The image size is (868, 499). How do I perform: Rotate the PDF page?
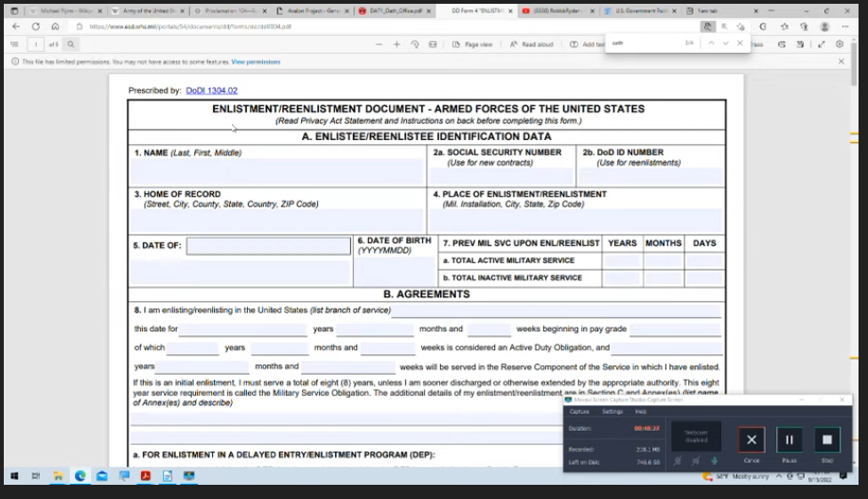pos(415,45)
